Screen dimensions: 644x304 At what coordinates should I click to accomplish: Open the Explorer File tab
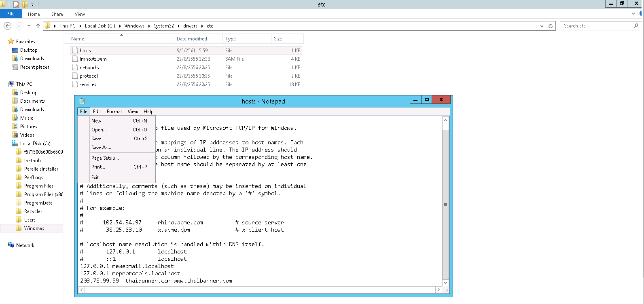click(11, 14)
